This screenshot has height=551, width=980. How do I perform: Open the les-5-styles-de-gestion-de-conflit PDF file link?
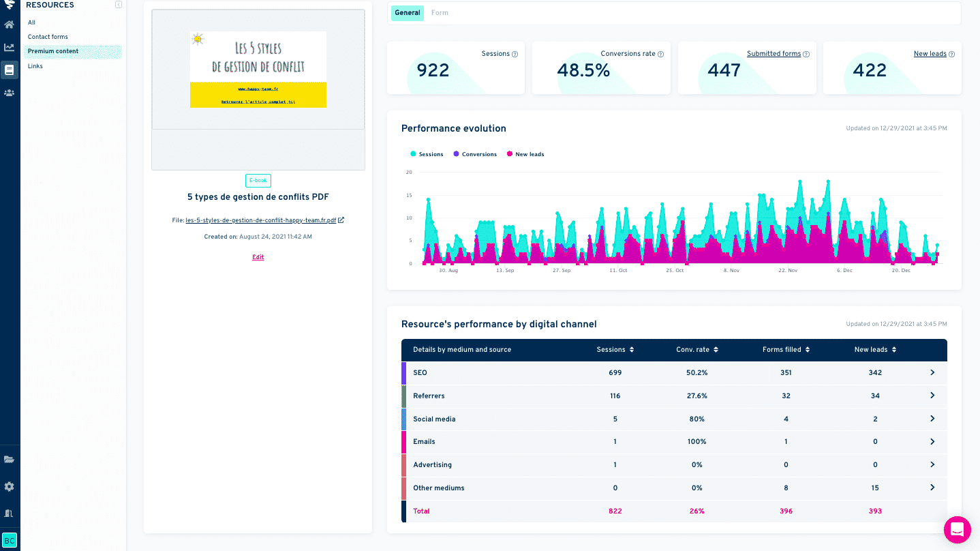pos(261,220)
